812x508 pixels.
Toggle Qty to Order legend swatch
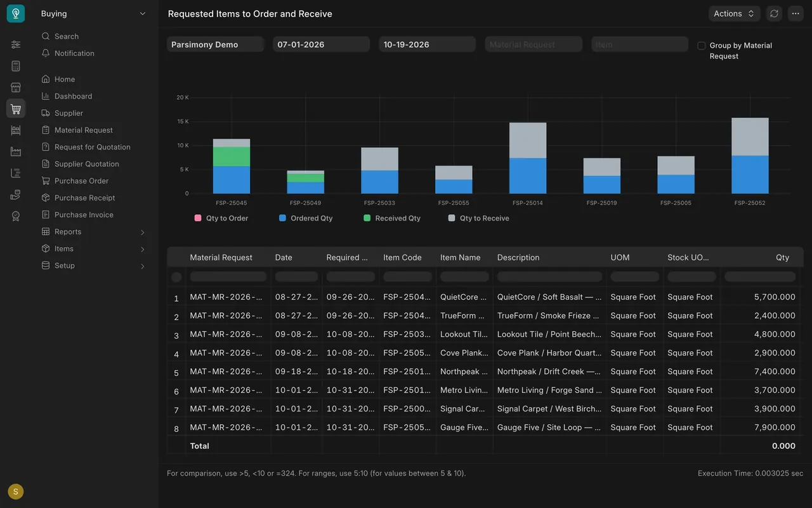(198, 218)
